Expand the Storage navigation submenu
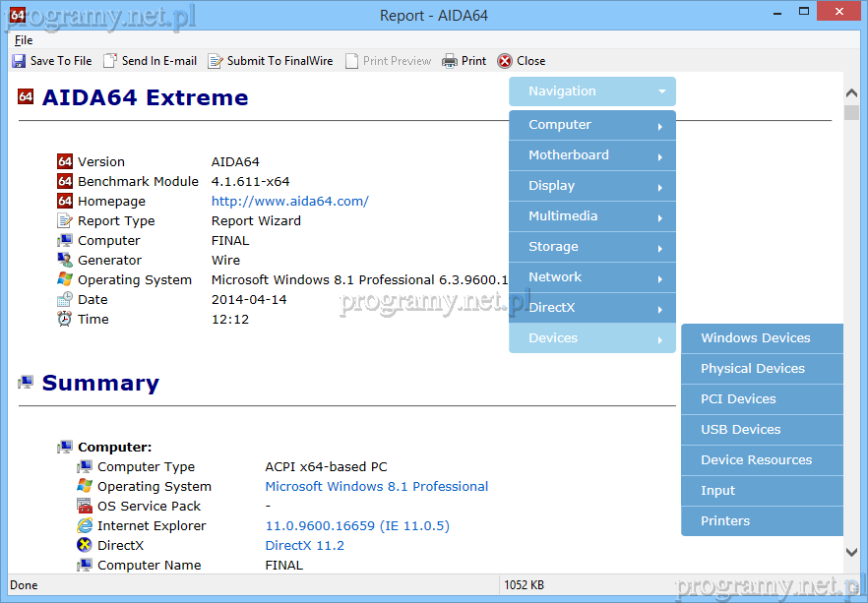Viewport: 868px width, 603px height. [591, 247]
